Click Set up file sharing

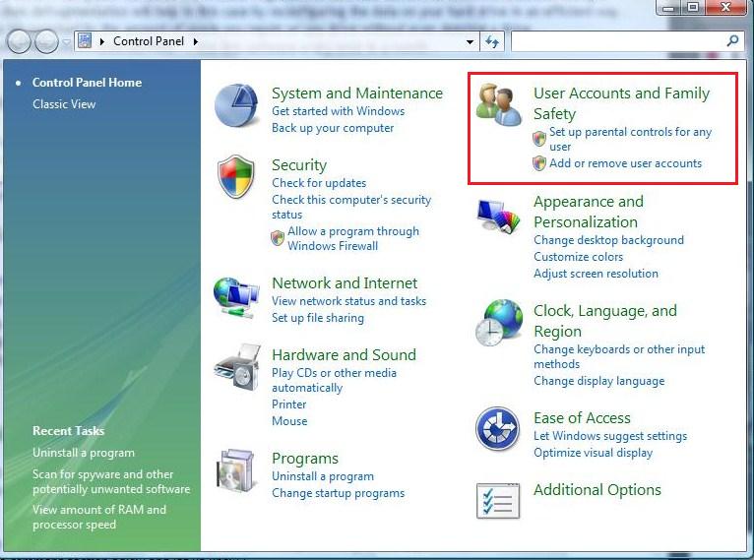(318, 318)
